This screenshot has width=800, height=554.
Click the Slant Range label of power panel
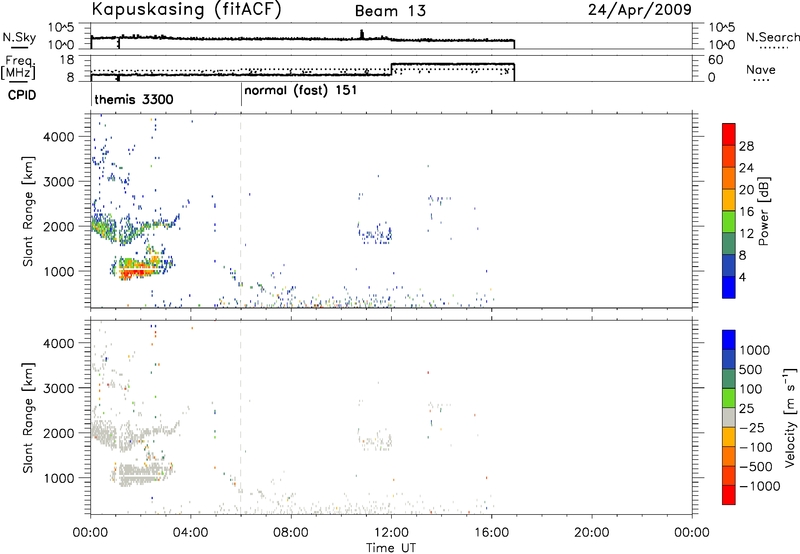pyautogui.click(x=28, y=211)
